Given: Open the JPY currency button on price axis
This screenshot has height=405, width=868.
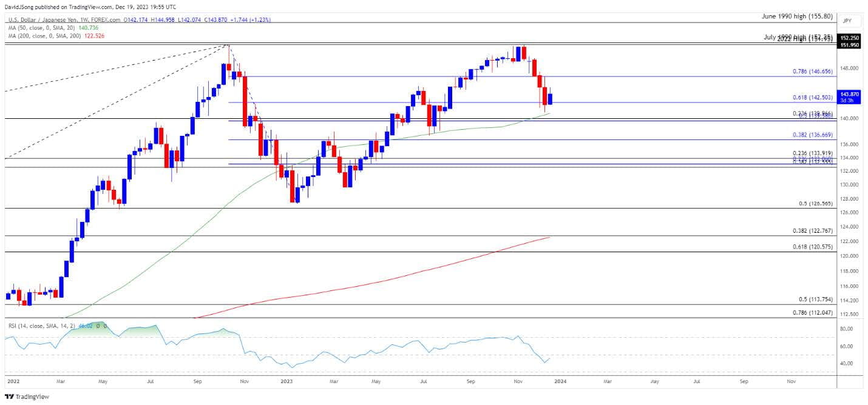Looking at the screenshot, I should click(x=848, y=20).
